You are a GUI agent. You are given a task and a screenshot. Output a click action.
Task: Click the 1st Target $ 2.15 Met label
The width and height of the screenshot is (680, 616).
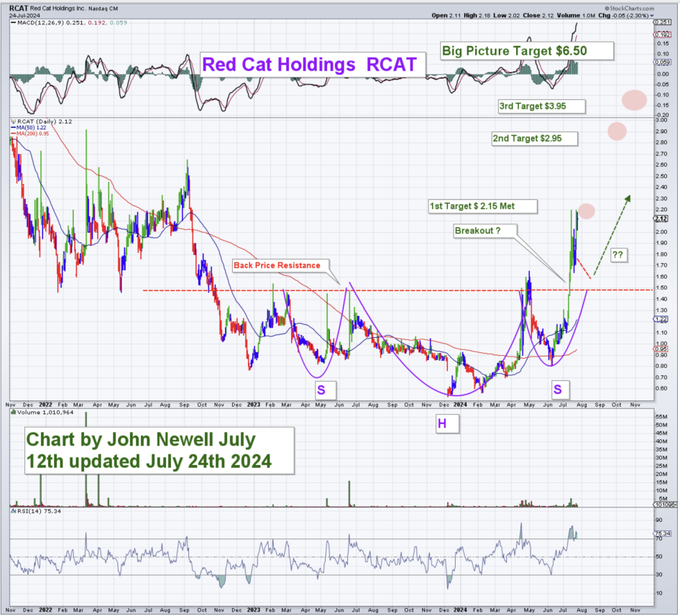point(482,206)
